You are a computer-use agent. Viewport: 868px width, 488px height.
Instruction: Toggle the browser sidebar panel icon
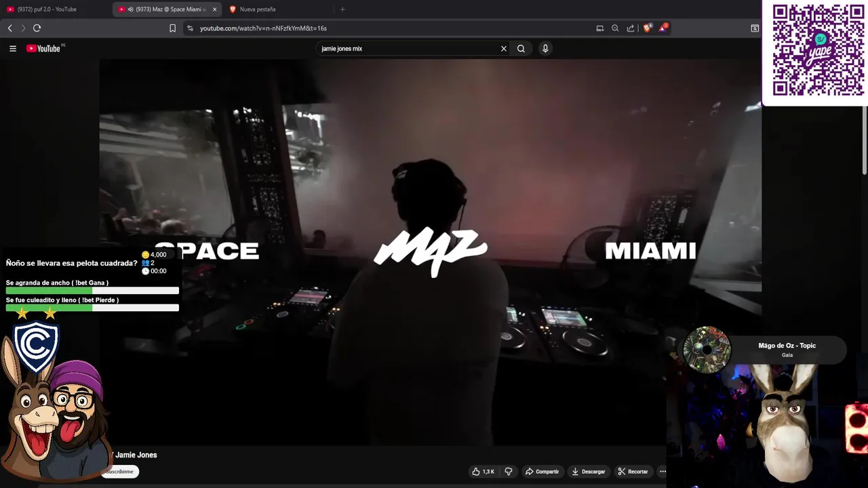pos(755,28)
